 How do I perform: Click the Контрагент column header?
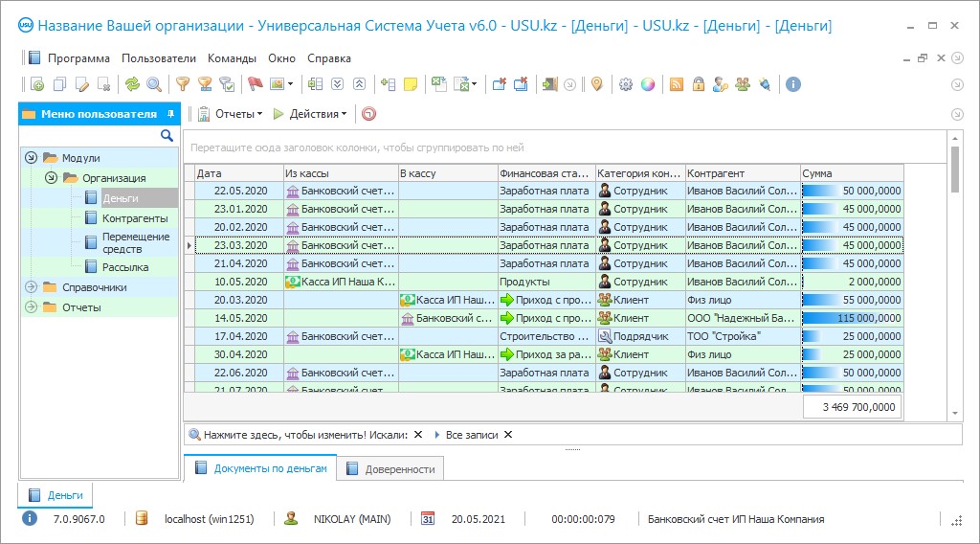point(743,173)
